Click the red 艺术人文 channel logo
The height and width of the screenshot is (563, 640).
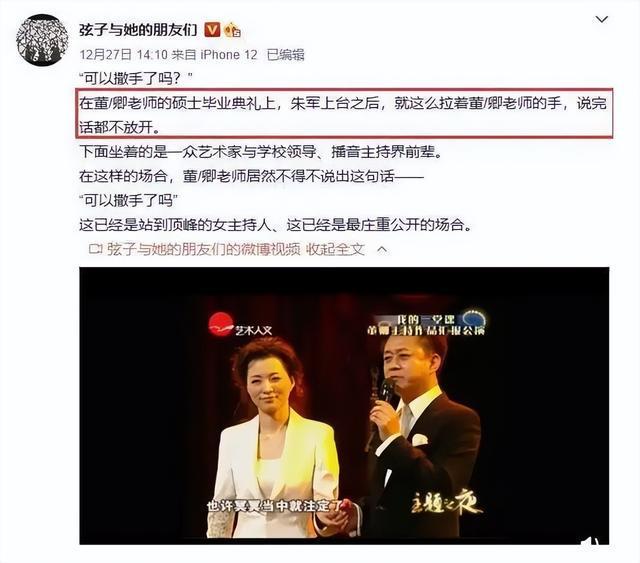(x=240, y=326)
